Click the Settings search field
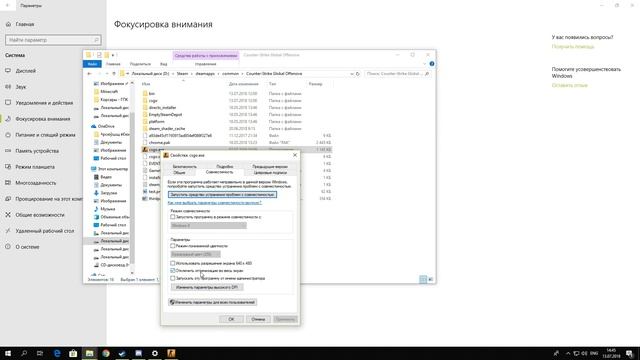 (53, 40)
